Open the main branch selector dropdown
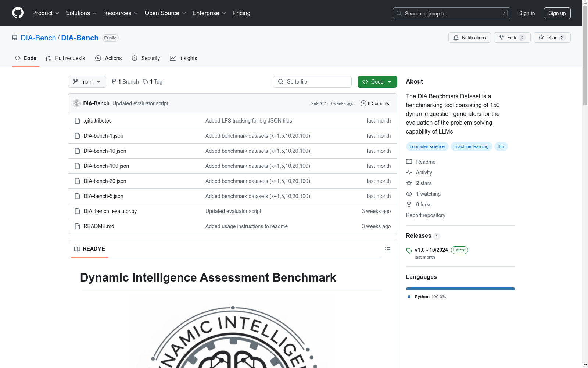588x368 pixels. click(x=87, y=82)
